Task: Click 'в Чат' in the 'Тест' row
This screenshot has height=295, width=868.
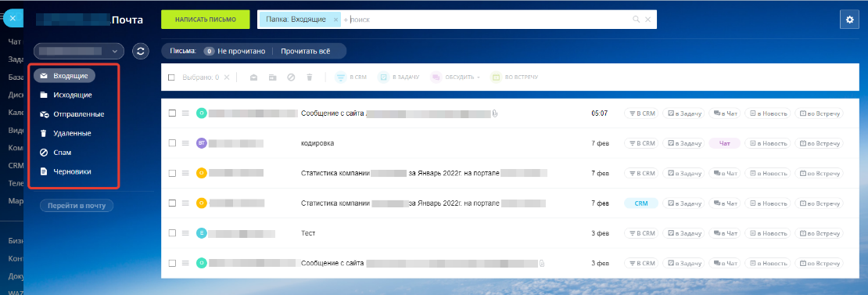Action: click(725, 233)
